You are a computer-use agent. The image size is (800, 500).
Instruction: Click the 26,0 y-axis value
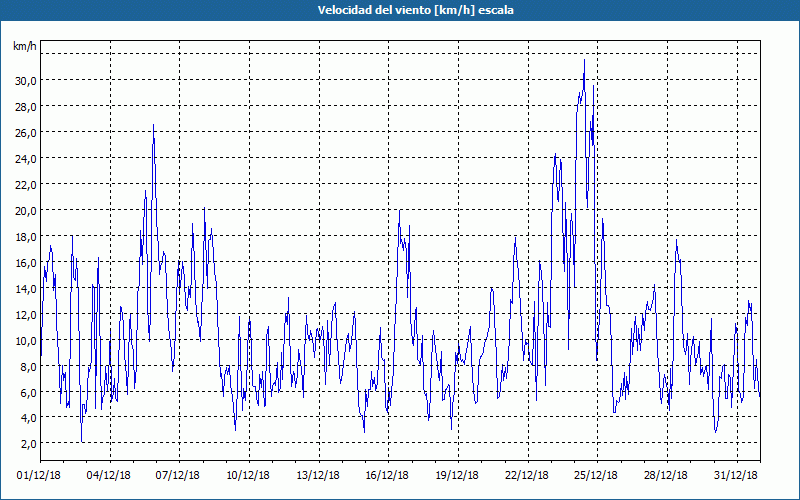tap(26, 133)
